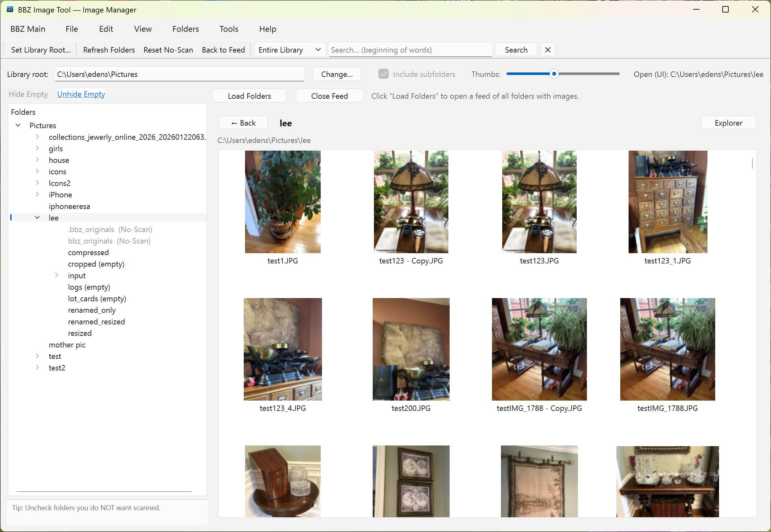This screenshot has width=771, height=532.
Task: Select the logs (empty) subfolder
Action: (89, 287)
